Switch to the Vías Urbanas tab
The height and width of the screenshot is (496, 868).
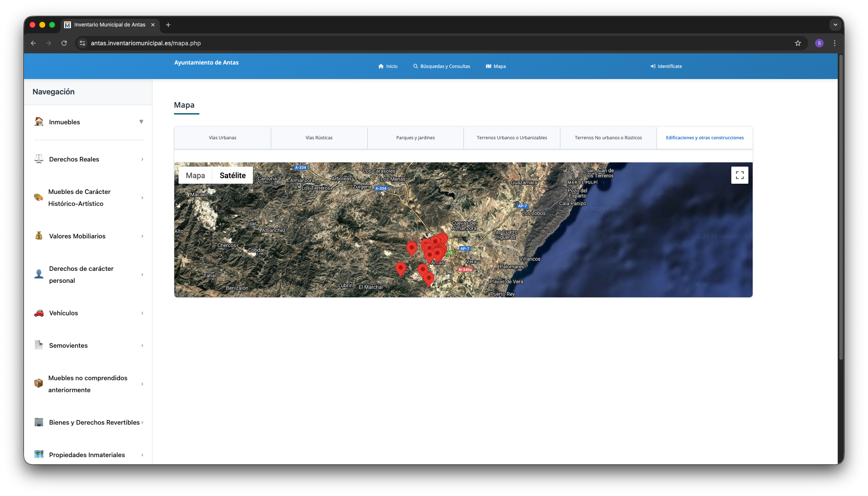[222, 138]
